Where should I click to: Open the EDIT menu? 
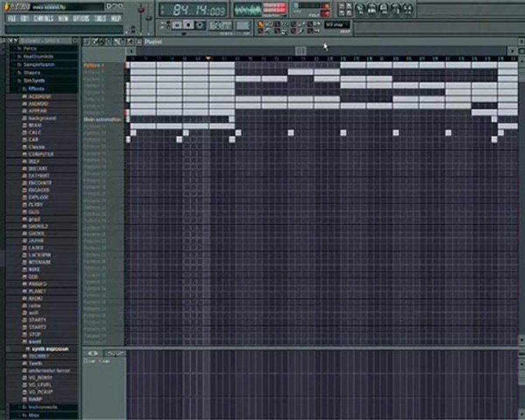point(24,18)
